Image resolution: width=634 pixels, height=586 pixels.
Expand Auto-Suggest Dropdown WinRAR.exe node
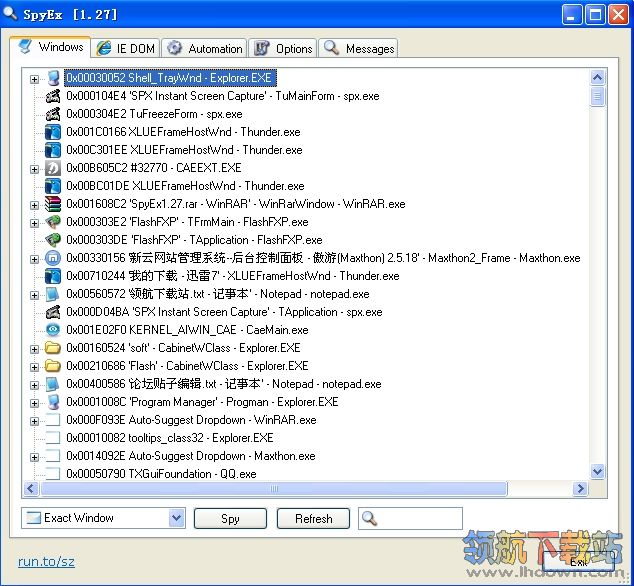(x=34, y=421)
